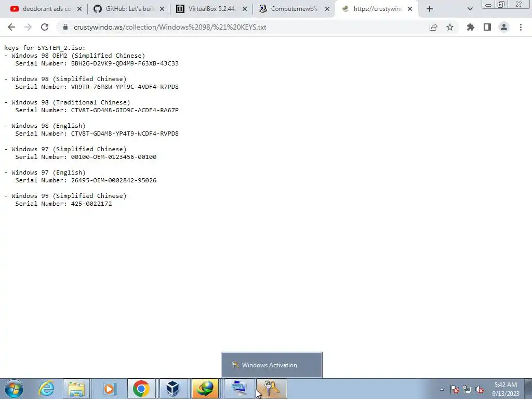The width and height of the screenshot is (532, 399).
Task: Close the deodorant ads tab
Action: (x=79, y=9)
